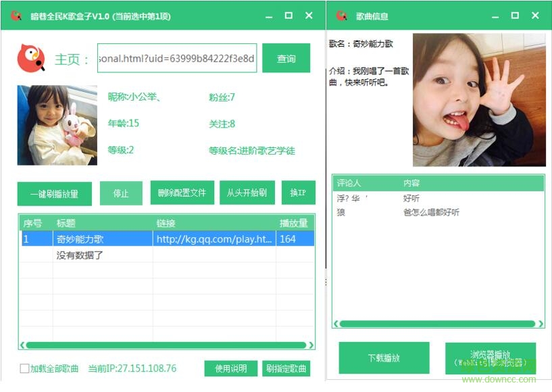The width and height of the screenshot is (552, 392).
Task: Click the user profile avatar thumbnail
Action: coord(57,125)
